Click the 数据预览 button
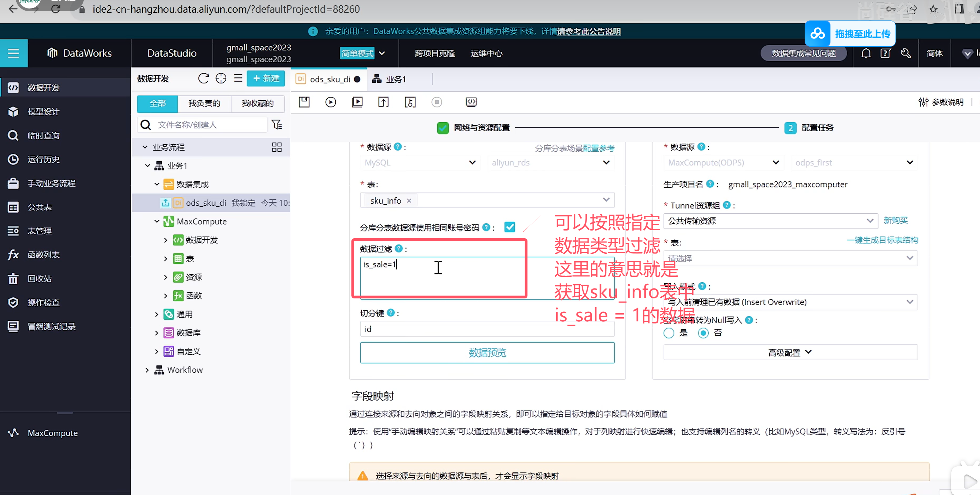The width and height of the screenshot is (980, 495). tap(487, 352)
